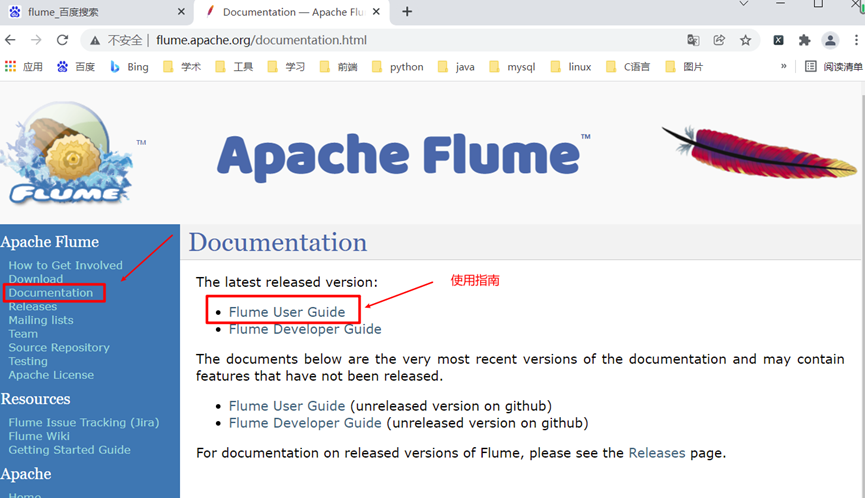Screen dimensions: 865x498
Task: Open the Flume Wiki link
Action: [39, 436]
